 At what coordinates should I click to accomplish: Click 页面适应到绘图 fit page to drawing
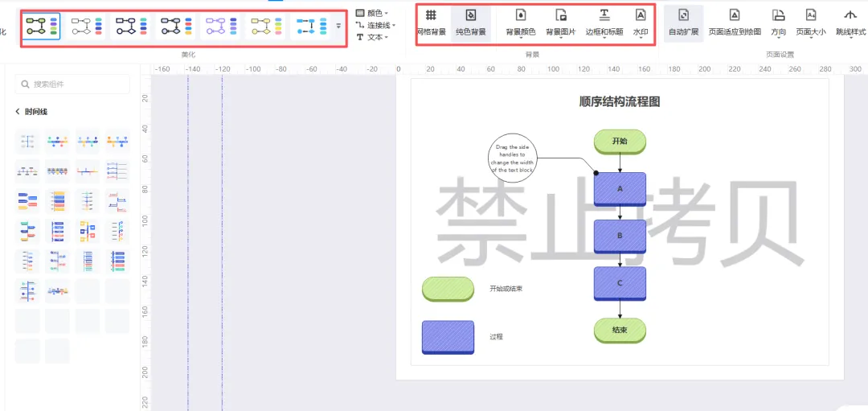(735, 23)
